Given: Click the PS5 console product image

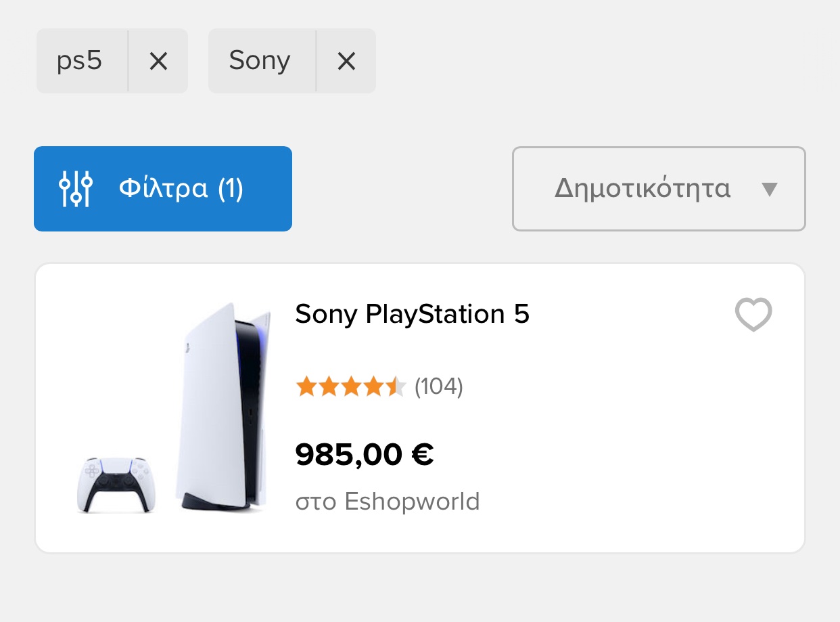Looking at the screenshot, I should click(223, 406).
